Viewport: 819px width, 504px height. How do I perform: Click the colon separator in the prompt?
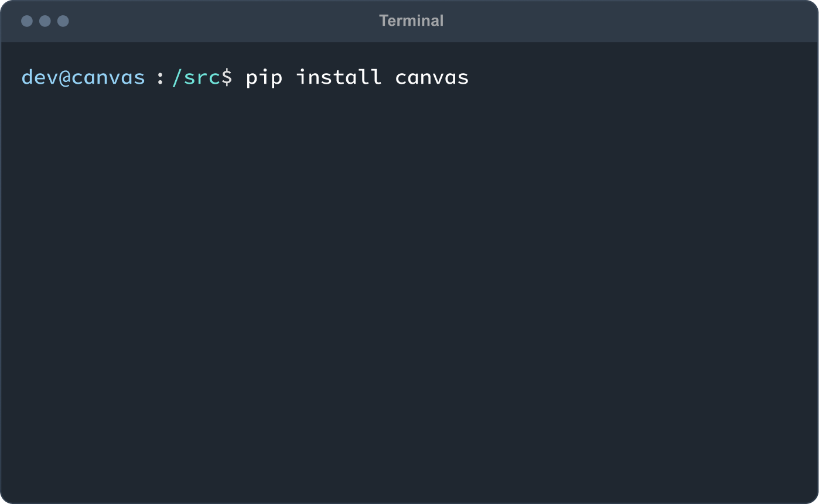[160, 77]
